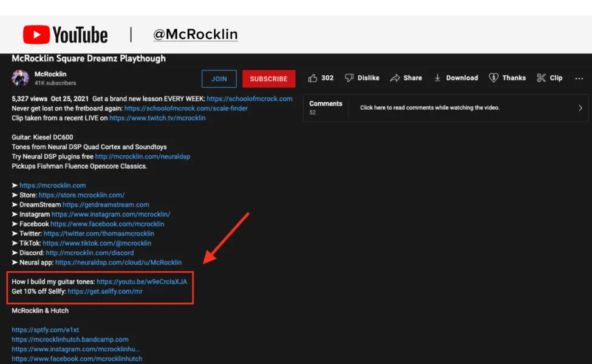Click 'Click here to read comments' text
Viewport: 592px width, 364px height.
coord(430,108)
